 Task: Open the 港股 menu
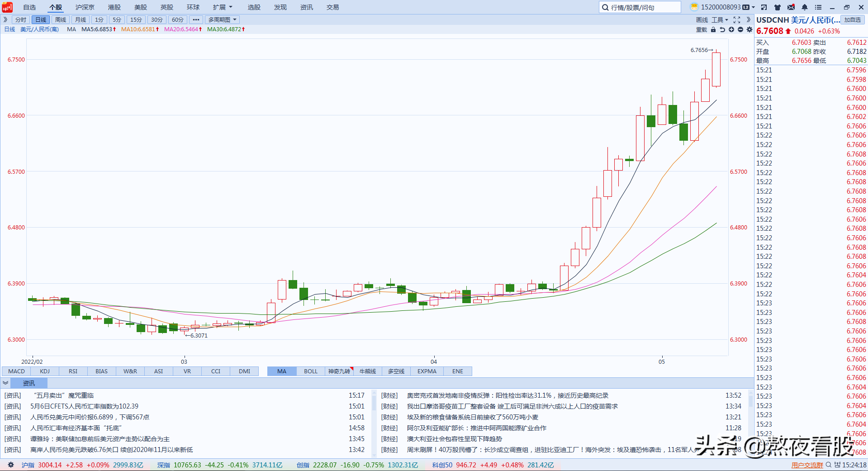click(114, 7)
